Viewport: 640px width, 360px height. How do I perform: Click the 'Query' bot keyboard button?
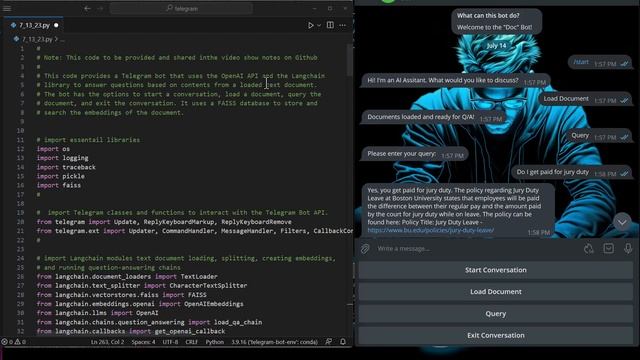coord(496,313)
